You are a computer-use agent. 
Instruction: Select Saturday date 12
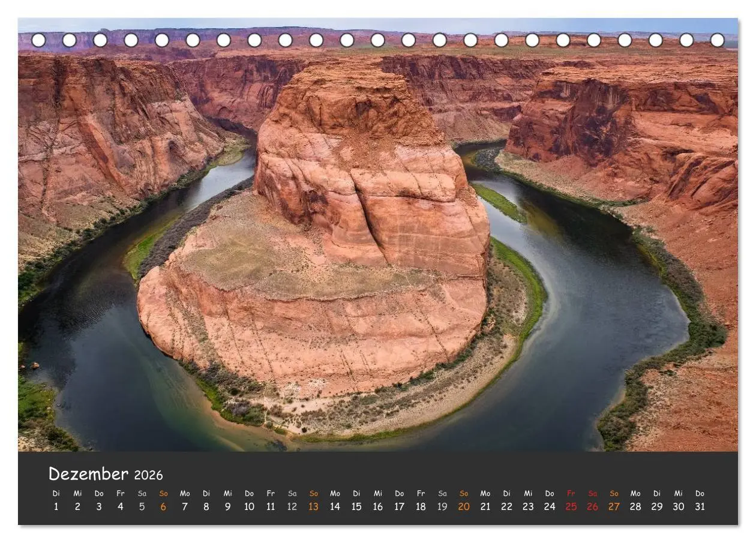pos(292,506)
